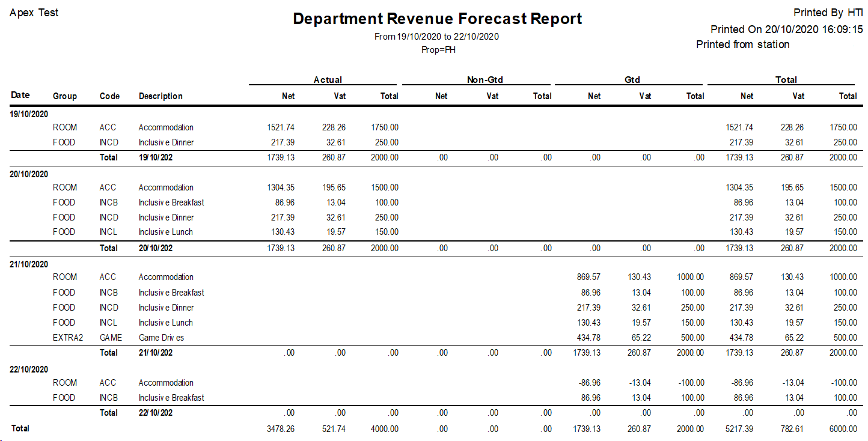Viewport: 868px width, 441px height.
Task: Click Gtd Net value "869.57" for 21/10/2020 Accommodation
Action: click(588, 277)
